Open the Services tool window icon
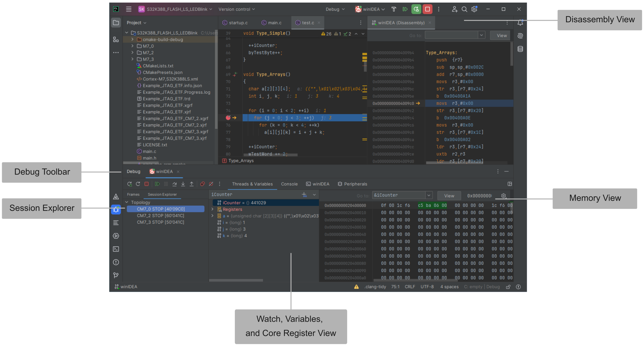 coord(116,236)
